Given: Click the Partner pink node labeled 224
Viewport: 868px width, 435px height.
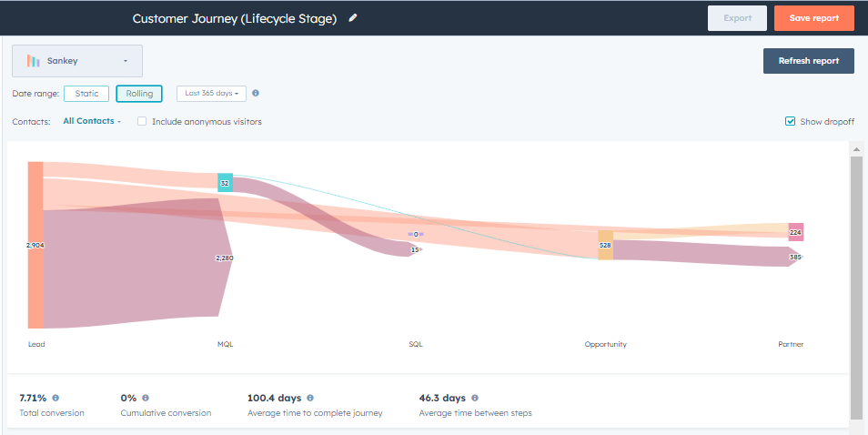Looking at the screenshot, I should [x=795, y=232].
